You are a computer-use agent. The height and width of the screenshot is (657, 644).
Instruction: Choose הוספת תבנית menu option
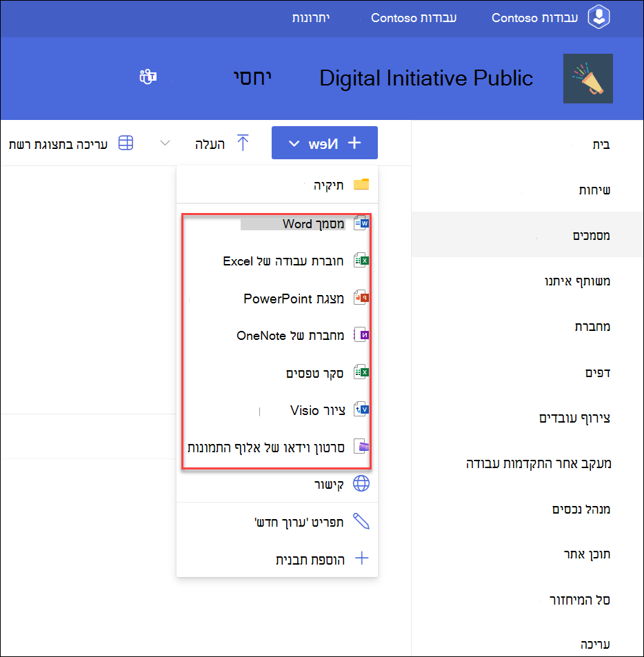[x=277, y=559]
